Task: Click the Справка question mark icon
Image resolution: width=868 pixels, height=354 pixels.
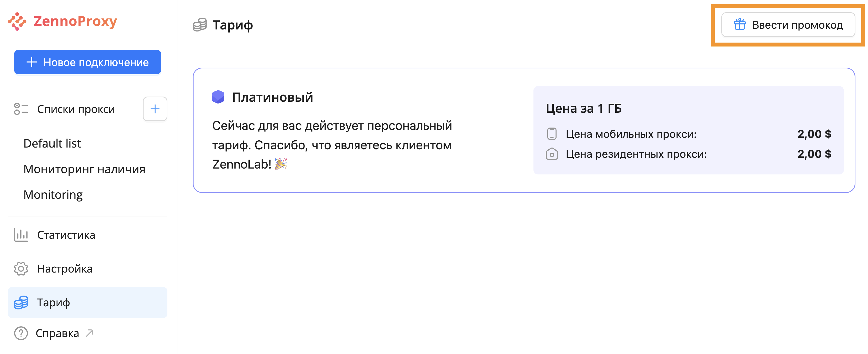Action: point(21,333)
